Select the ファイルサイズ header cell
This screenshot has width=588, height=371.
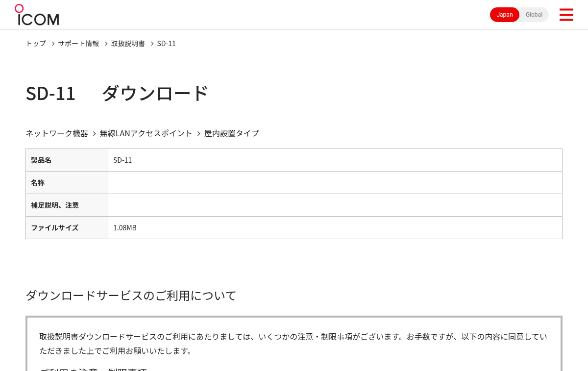click(67, 228)
